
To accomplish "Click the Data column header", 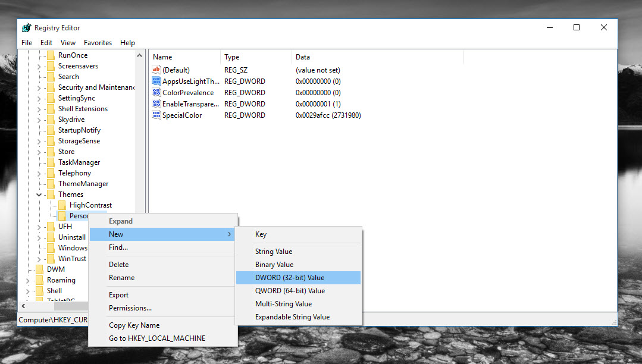I will pos(303,57).
